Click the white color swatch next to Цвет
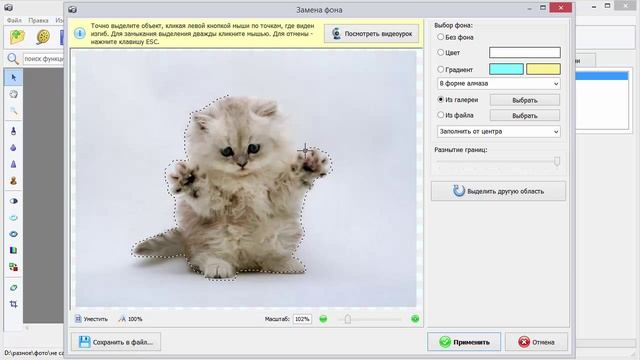Image resolution: width=640 pixels, height=360 pixels. point(525,53)
